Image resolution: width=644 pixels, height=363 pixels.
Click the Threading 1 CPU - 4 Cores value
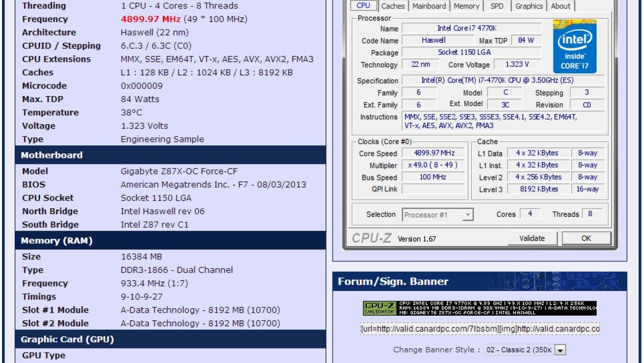(180, 6)
